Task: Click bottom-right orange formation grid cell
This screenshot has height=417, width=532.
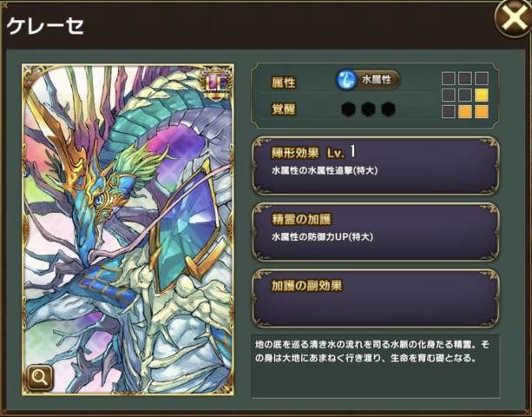Action: 482,112
